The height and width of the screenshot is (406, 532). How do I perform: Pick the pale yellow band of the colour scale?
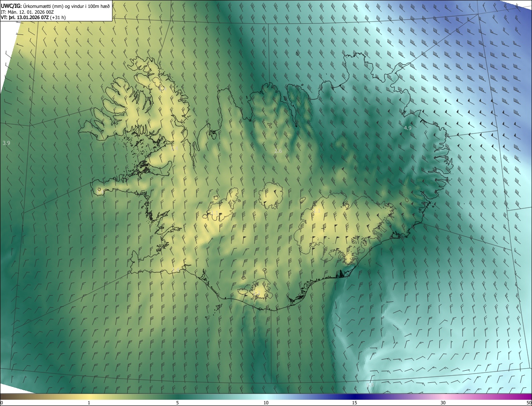click(89, 396)
